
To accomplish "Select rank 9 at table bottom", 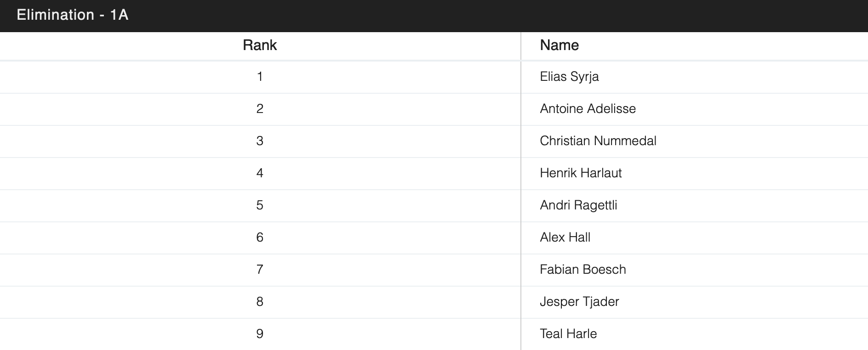I will [x=260, y=334].
